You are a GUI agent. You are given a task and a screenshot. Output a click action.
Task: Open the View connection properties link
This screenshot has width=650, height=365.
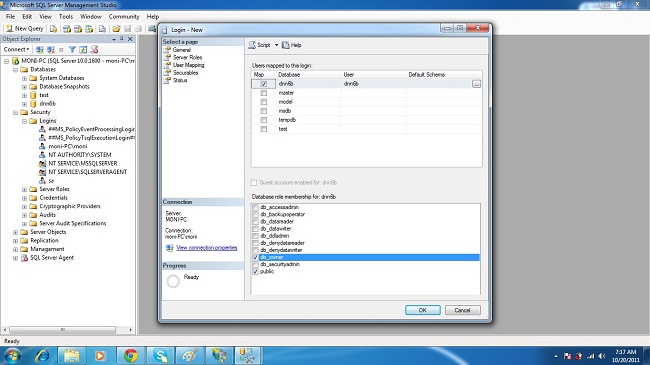(x=207, y=248)
